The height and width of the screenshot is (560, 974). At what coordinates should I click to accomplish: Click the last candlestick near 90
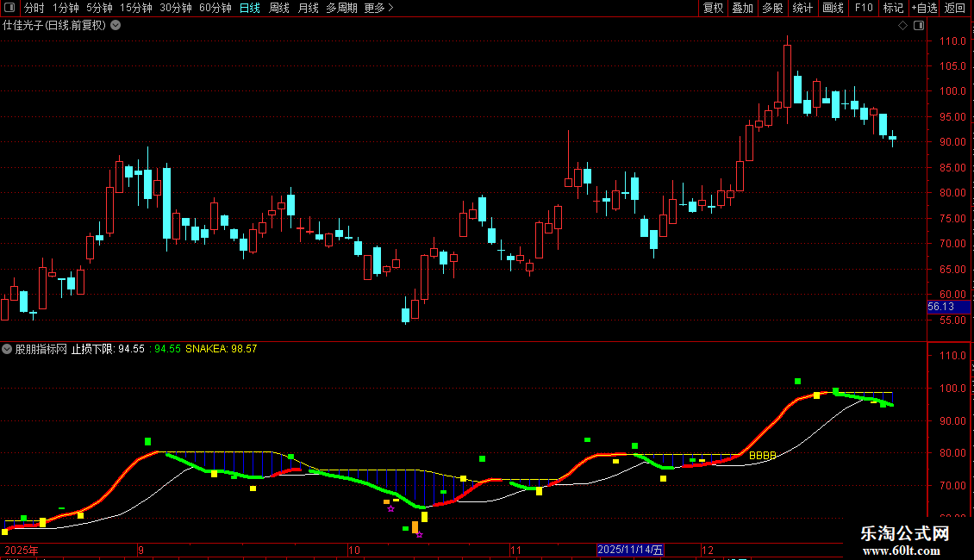pyautogui.click(x=893, y=139)
